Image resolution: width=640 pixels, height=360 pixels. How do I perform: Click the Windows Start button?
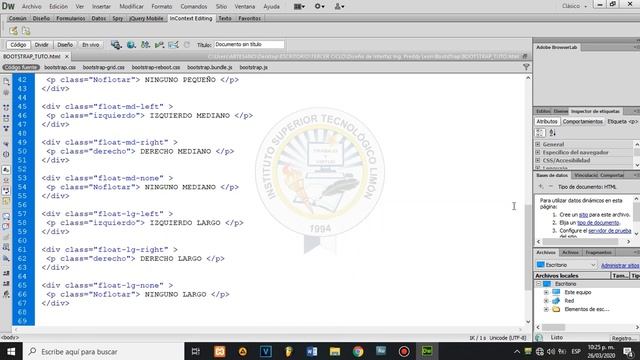pos(11,351)
